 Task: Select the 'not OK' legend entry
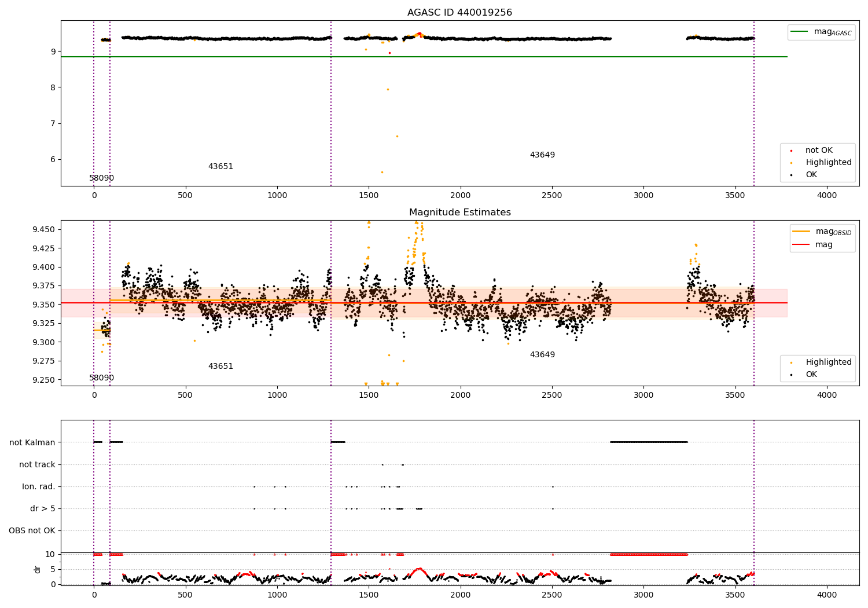pyautogui.click(x=819, y=151)
